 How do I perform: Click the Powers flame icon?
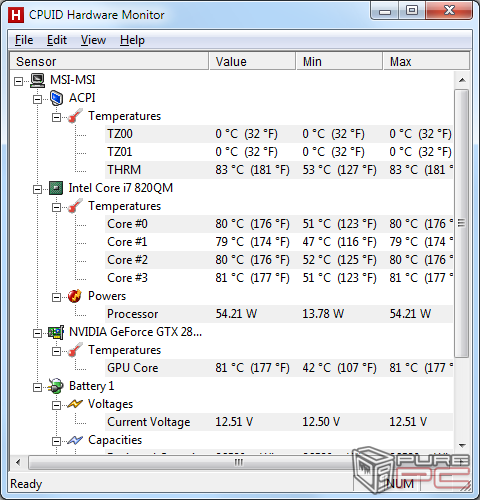coord(75,296)
